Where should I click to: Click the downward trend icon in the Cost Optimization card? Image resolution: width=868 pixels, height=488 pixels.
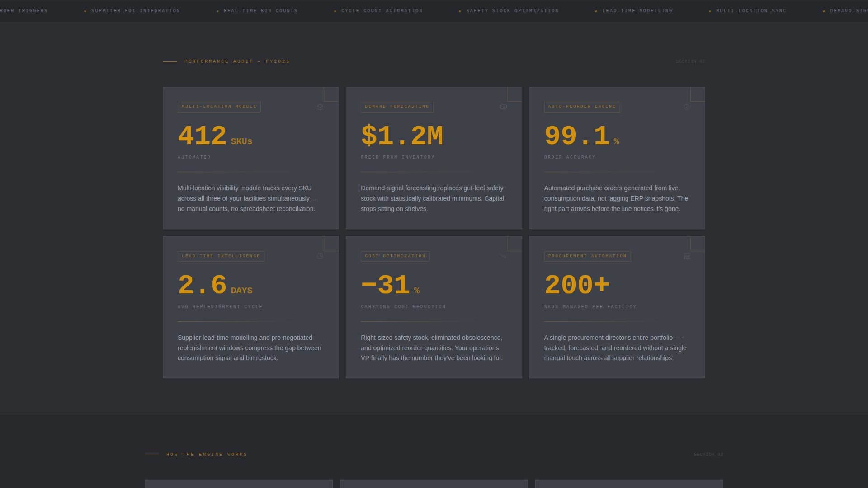(x=504, y=256)
